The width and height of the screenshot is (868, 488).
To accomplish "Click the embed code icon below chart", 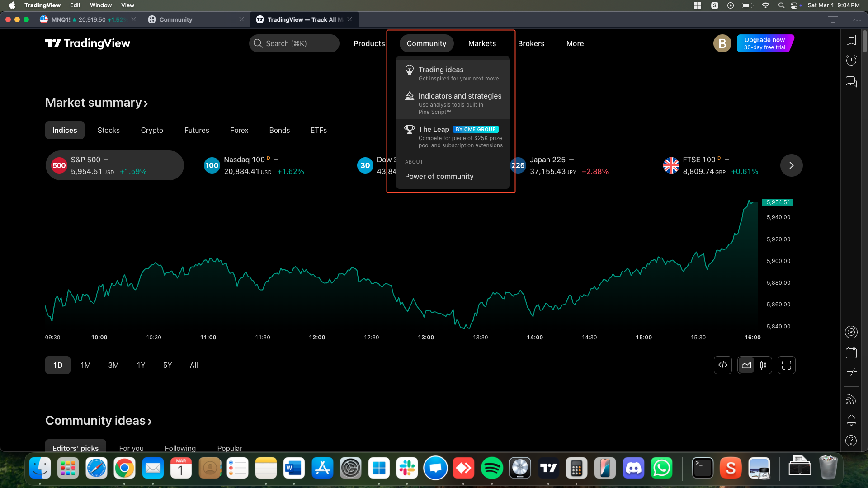I will tap(722, 365).
